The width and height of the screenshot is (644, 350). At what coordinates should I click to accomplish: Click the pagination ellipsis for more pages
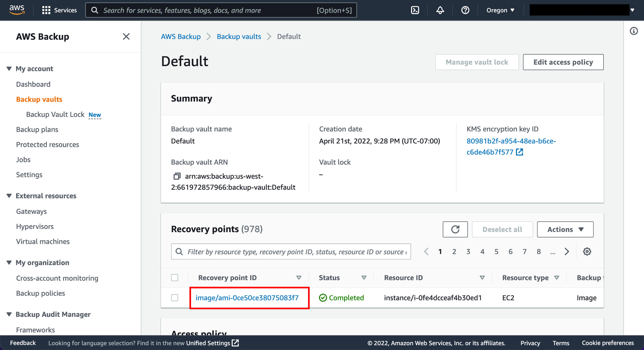(553, 252)
